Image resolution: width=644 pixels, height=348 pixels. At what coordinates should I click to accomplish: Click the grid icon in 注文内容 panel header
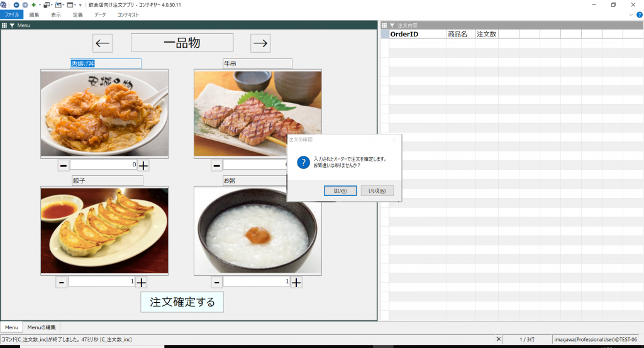(x=384, y=25)
